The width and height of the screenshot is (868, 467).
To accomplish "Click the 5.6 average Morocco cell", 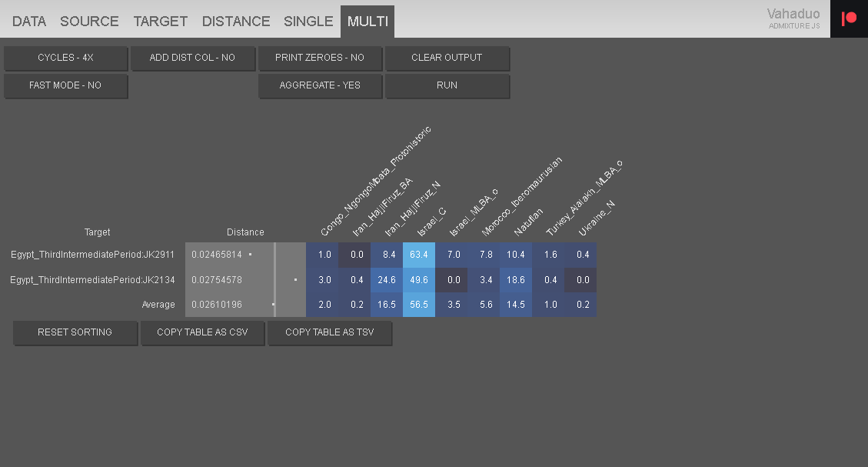I will click(484, 305).
